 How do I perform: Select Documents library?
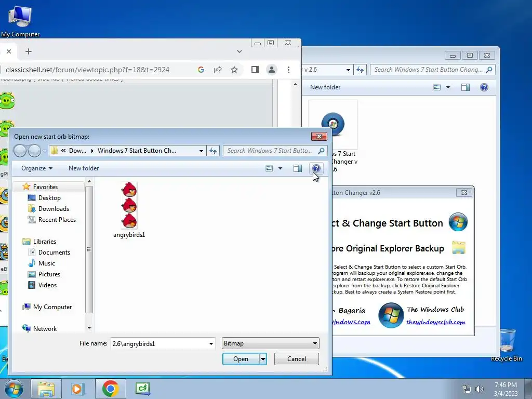click(x=54, y=252)
